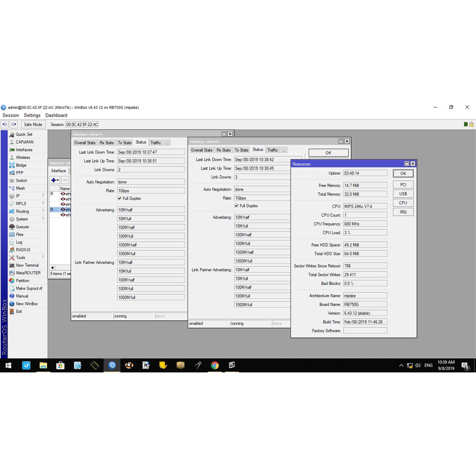The height and width of the screenshot is (476, 476).
Task: Expand the IP submenu
Action: coord(18,196)
